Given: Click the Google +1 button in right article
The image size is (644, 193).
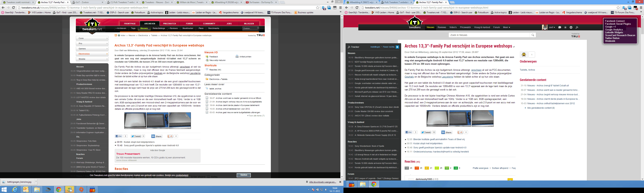Looking at the screenshot, I should pyautogui.click(x=460, y=132).
